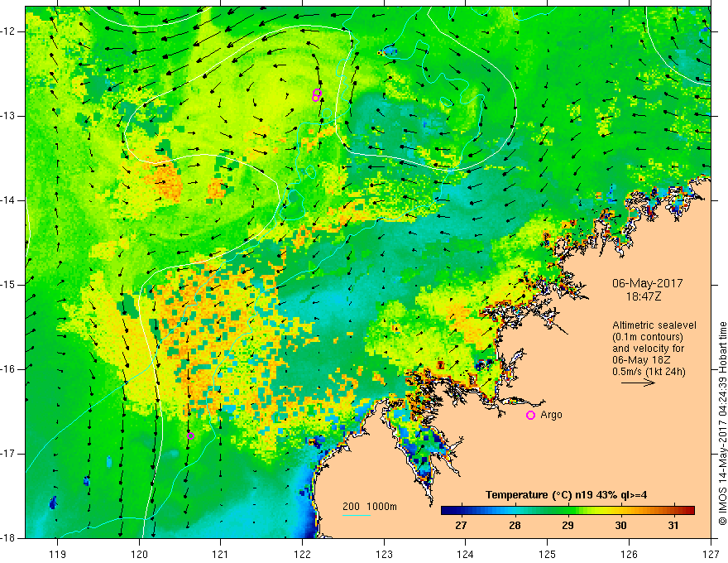Click the magenta Argo legend circle
Viewport: 728px width, 563px height.
pyautogui.click(x=530, y=416)
